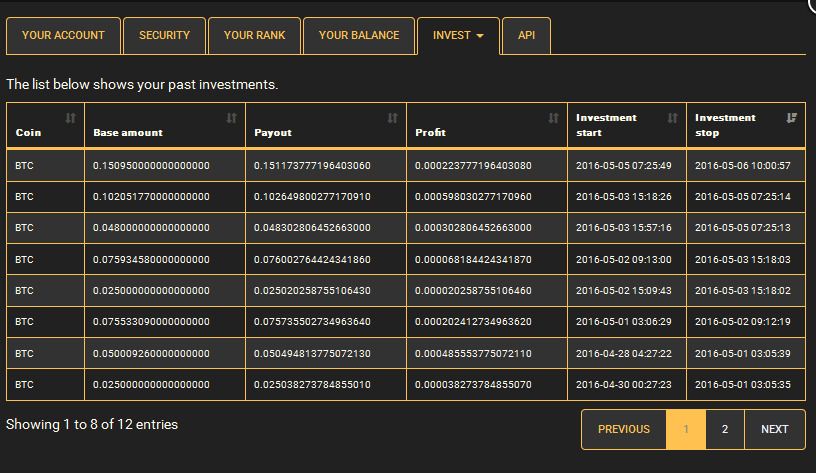
Task: Sort by Investment start icon
Action: pos(672,119)
